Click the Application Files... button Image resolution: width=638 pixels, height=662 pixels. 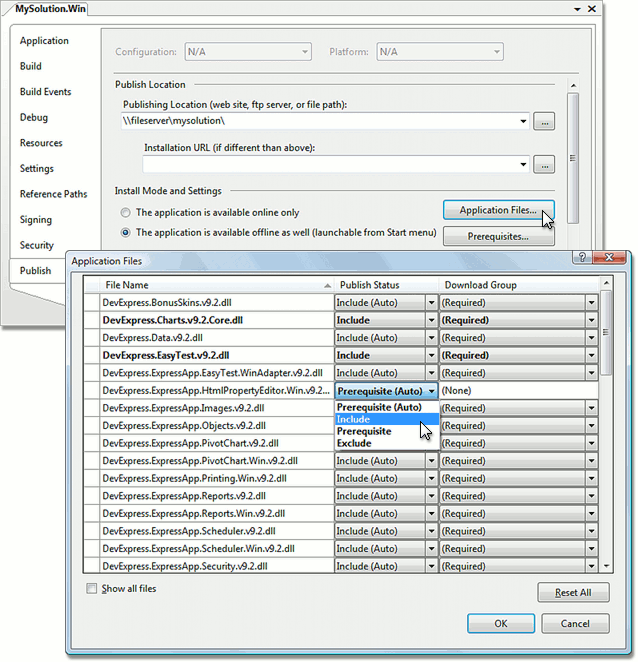click(498, 210)
